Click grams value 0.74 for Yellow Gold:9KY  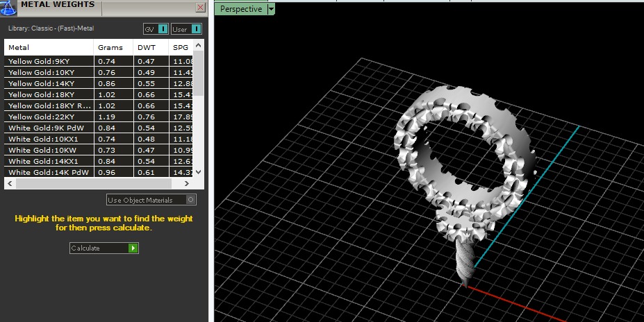click(x=106, y=62)
